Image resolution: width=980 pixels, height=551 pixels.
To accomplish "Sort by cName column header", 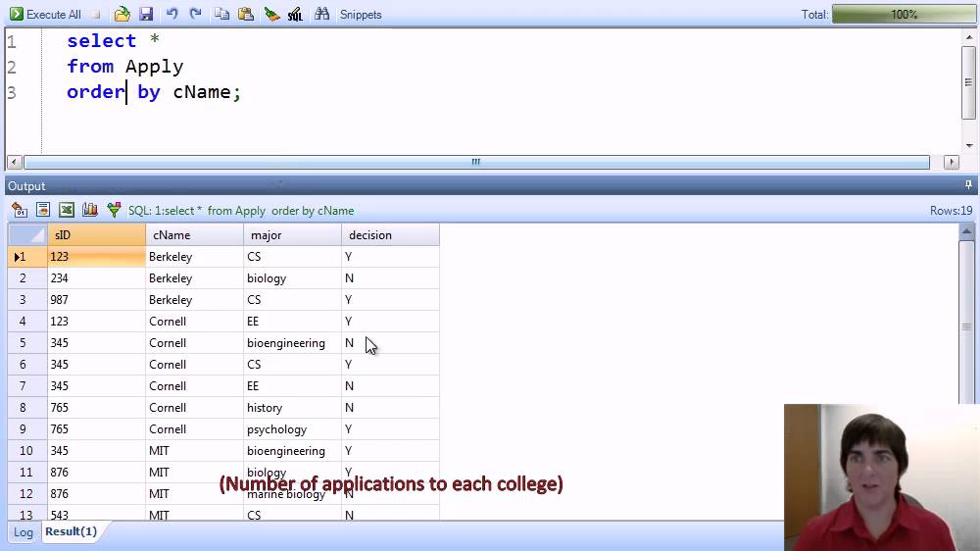I will pyautogui.click(x=194, y=235).
